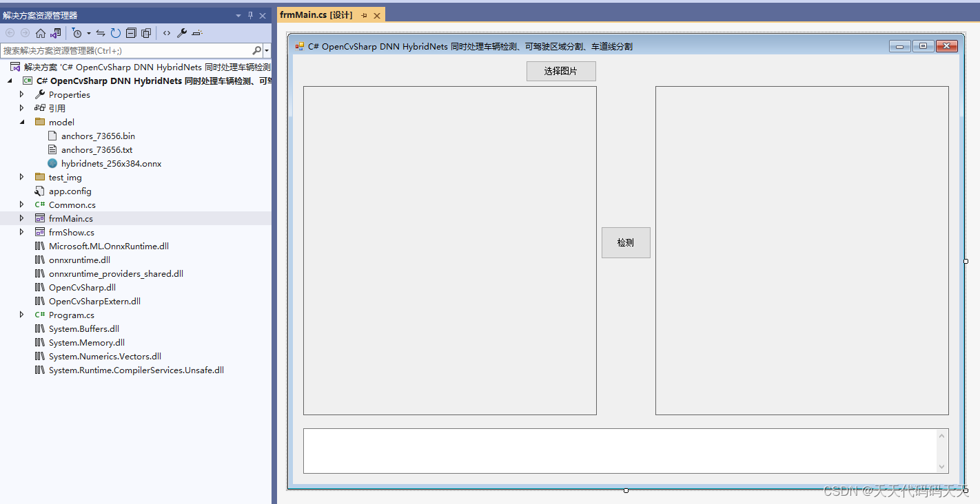Expand the Properties node
The height and width of the screenshot is (504, 980).
(21, 94)
